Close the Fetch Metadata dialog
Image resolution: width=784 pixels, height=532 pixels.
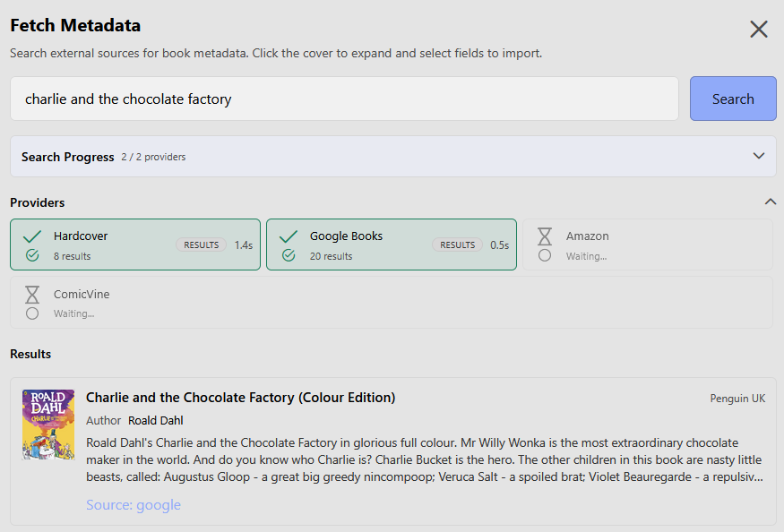(759, 30)
